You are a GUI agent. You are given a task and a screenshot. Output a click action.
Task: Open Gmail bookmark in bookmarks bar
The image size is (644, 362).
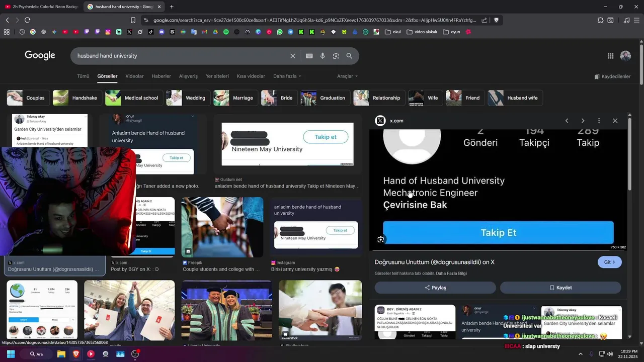tap(204, 32)
